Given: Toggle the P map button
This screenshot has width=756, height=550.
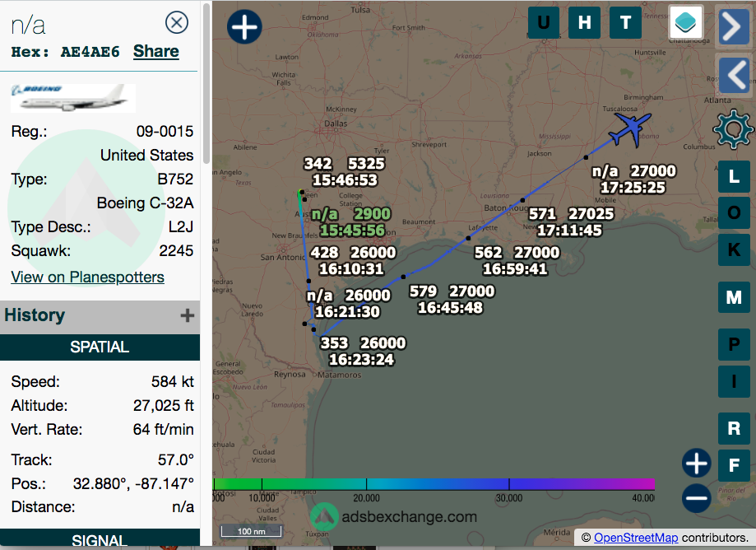Looking at the screenshot, I should [x=734, y=344].
